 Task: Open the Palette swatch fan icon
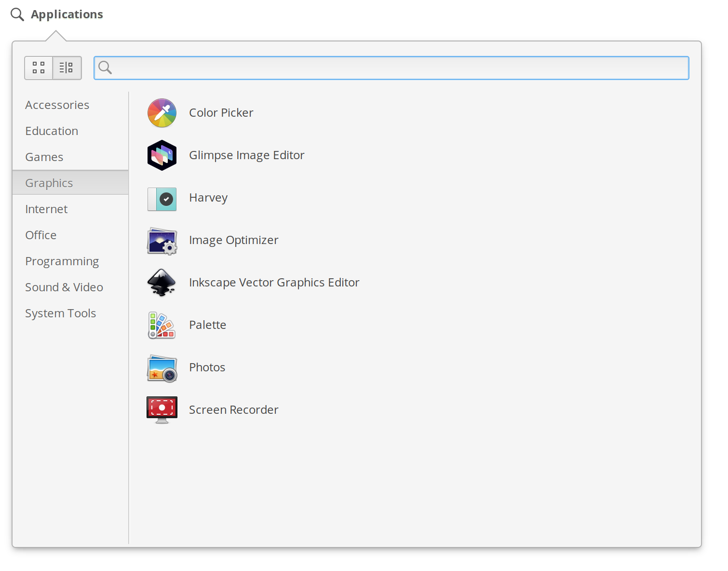[162, 325]
